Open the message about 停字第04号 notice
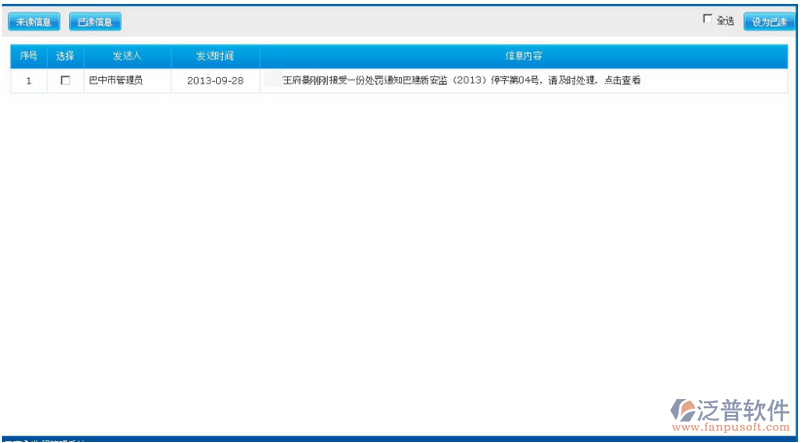This screenshot has height=443, width=800. click(x=450, y=81)
